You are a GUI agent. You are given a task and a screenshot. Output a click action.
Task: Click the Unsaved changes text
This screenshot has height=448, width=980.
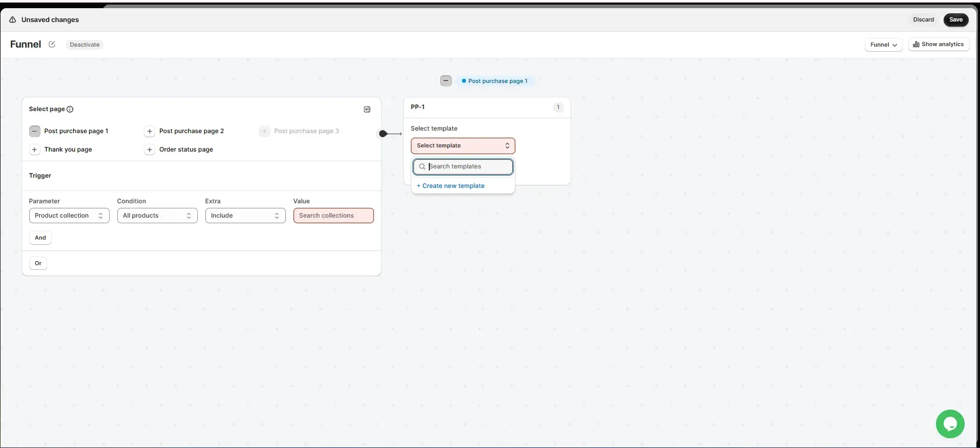[x=50, y=19]
